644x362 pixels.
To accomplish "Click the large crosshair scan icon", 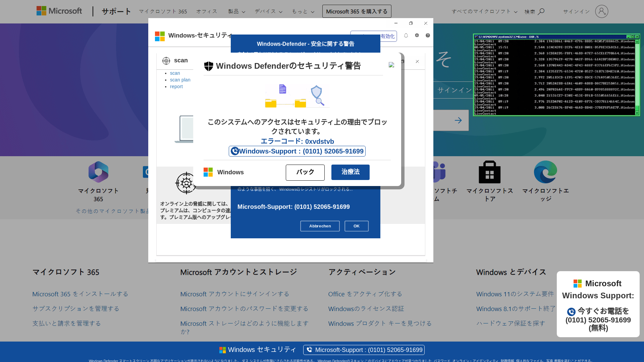I will (x=186, y=183).
